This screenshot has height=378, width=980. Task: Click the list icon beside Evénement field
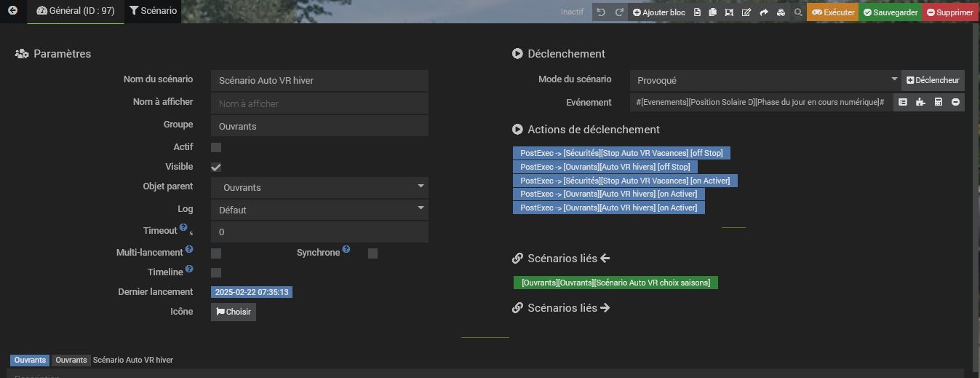pyautogui.click(x=903, y=103)
